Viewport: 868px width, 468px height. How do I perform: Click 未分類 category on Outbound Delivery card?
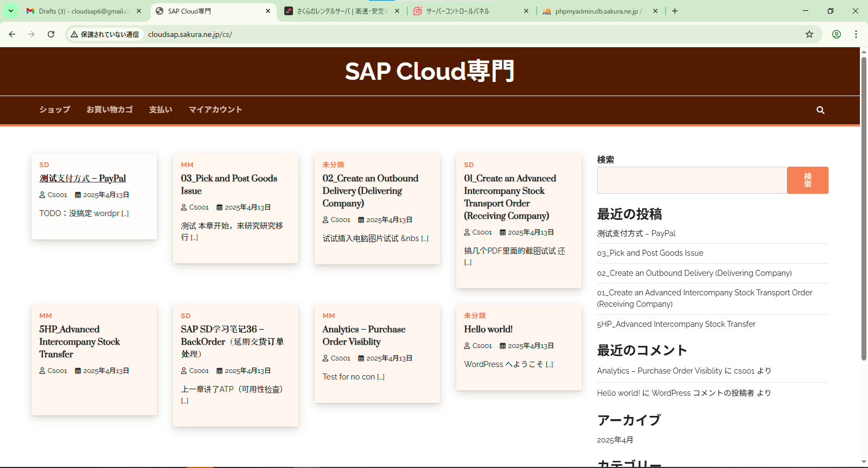coord(333,165)
